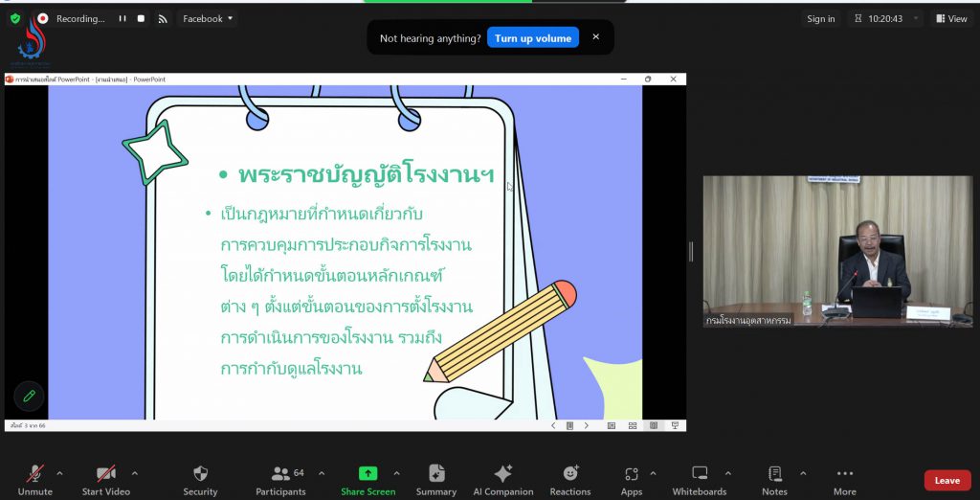Pause the recording

[122, 19]
